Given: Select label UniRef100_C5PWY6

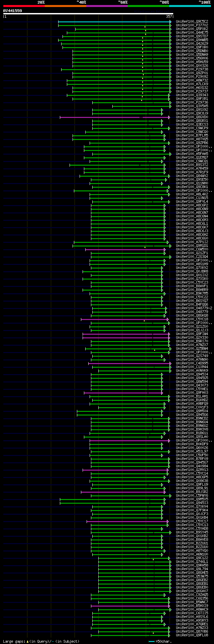Looking at the screenshot, I should click(192, 496).
